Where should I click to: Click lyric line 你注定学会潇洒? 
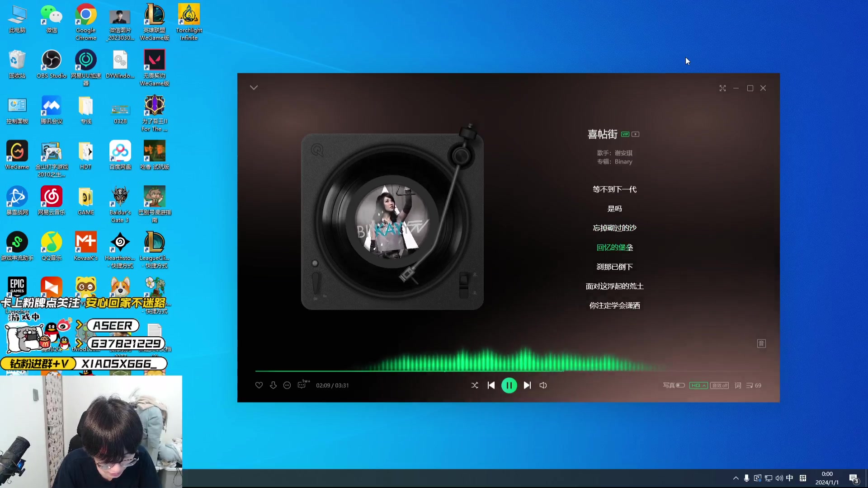point(614,306)
